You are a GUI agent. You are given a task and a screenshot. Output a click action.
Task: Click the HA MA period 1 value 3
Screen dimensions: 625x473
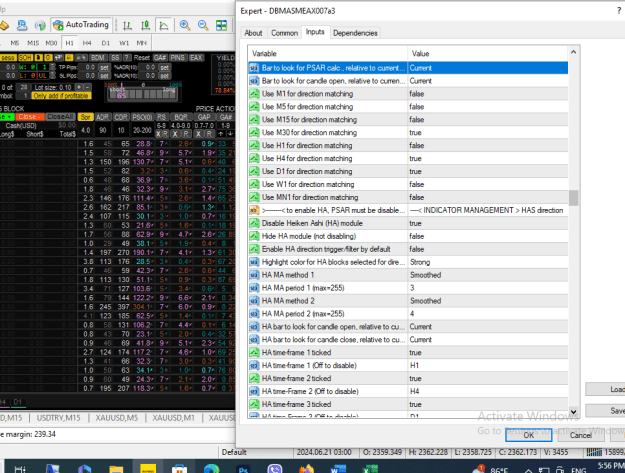[x=487, y=288]
